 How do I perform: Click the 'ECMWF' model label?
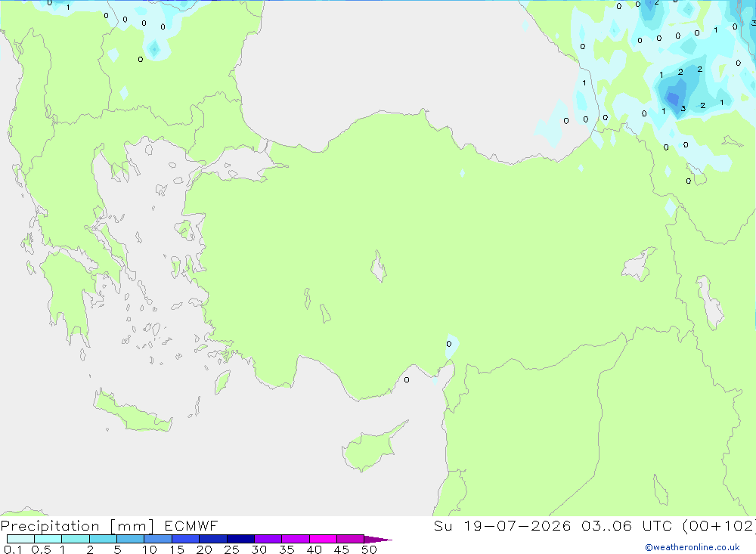(191, 525)
